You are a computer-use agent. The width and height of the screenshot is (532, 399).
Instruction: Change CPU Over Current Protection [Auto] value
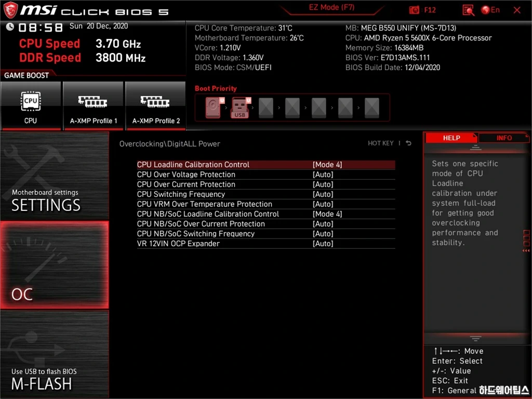323,184
